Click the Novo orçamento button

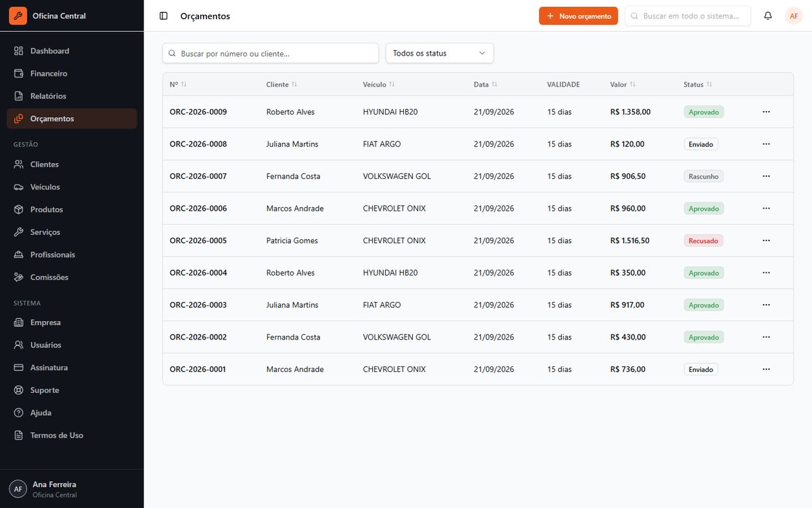click(x=579, y=16)
